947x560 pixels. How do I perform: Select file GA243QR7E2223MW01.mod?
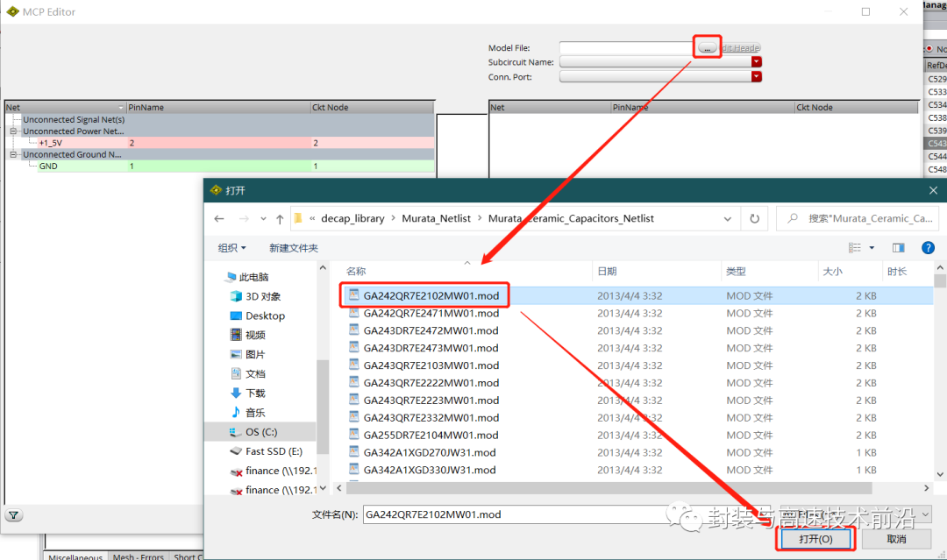431,401
